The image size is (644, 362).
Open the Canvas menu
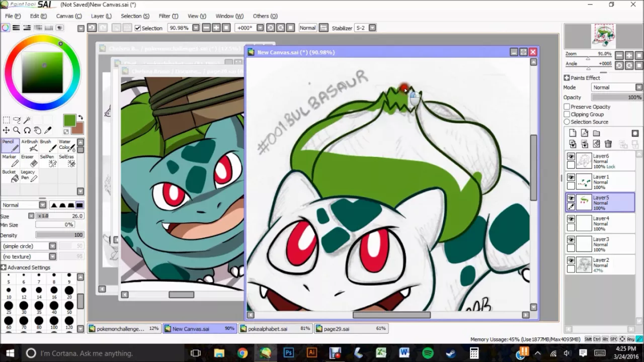point(69,16)
